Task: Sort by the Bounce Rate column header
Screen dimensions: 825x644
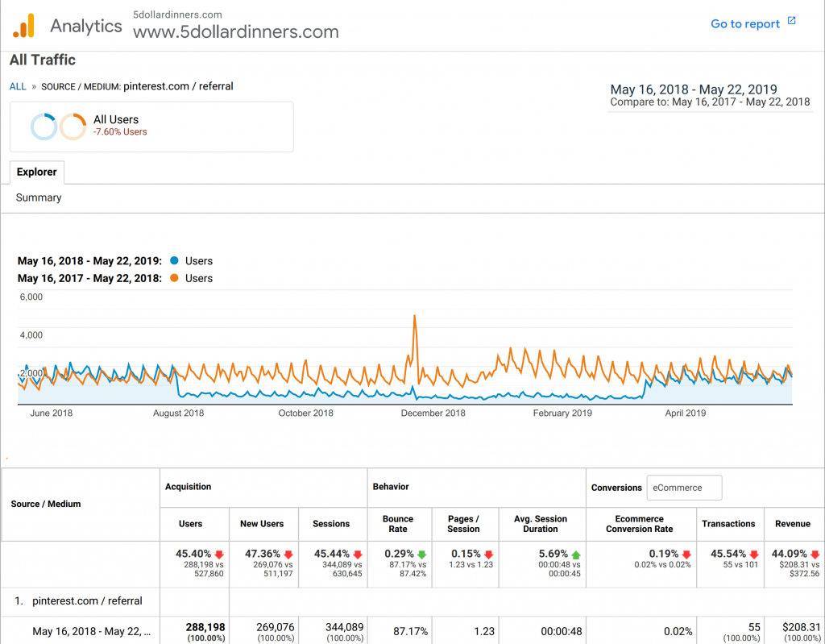Action: [398, 524]
